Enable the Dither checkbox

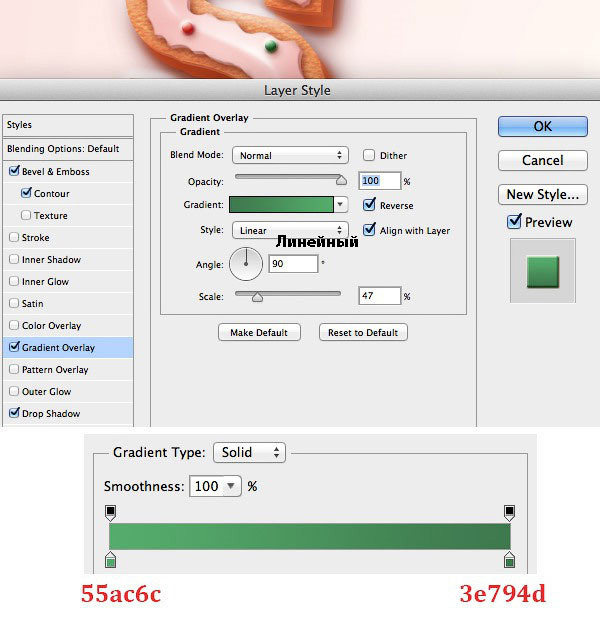(x=369, y=155)
